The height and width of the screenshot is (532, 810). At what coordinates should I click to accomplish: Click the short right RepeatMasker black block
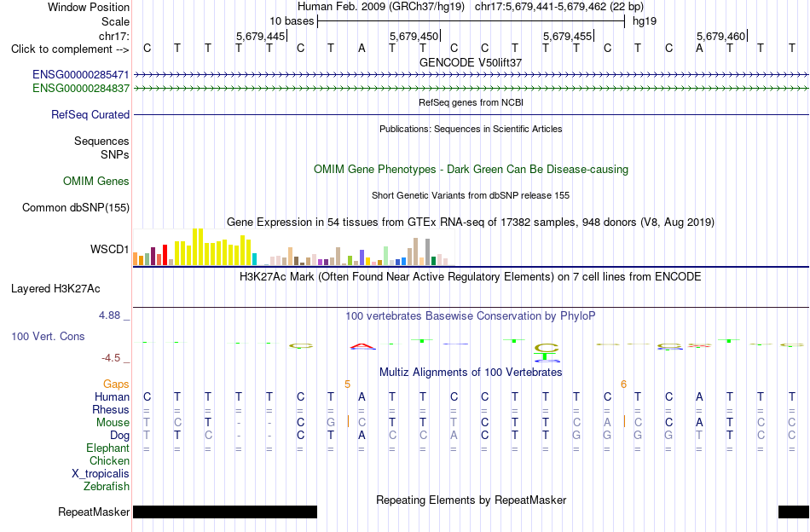[794, 512]
